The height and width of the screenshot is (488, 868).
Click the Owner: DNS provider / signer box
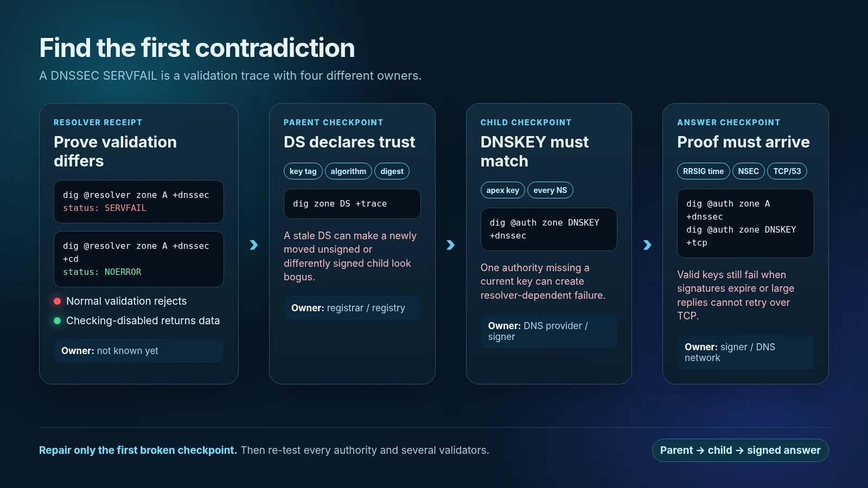pos(548,331)
